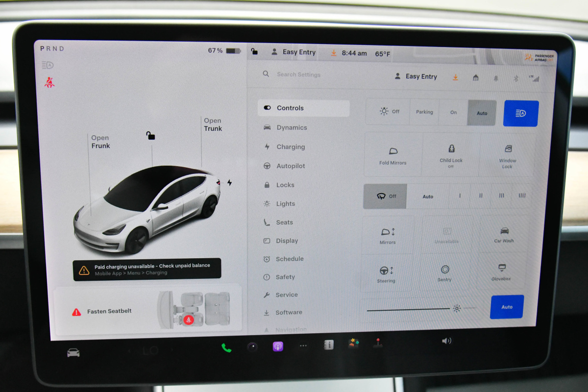Toggle Child Lock
588x392 pixels.
point(451,155)
